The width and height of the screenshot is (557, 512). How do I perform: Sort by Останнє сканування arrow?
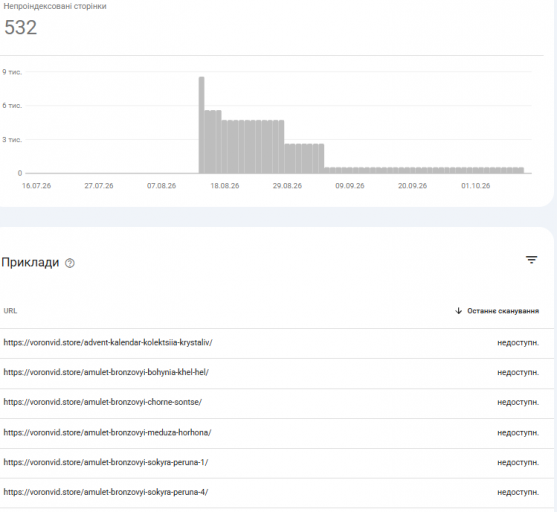coord(458,311)
